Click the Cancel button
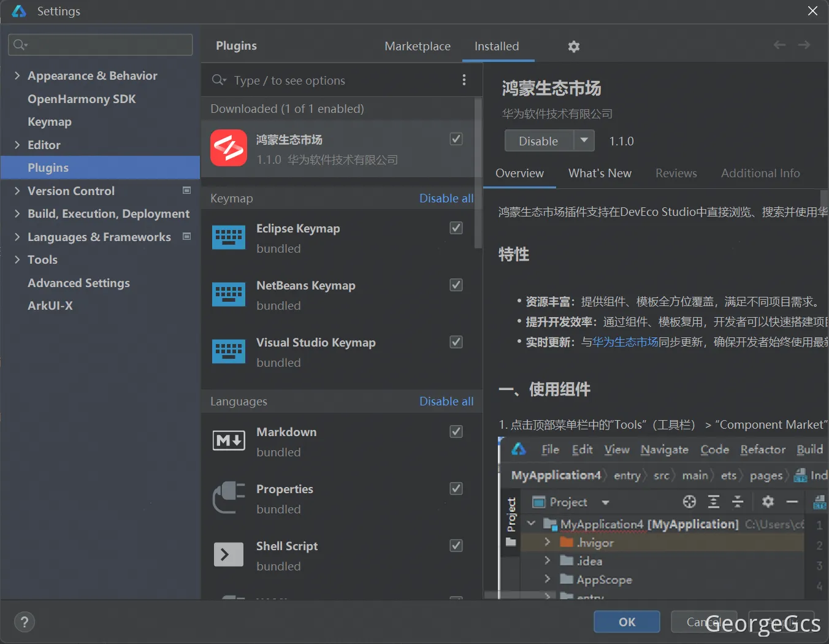829x644 pixels. [703, 622]
